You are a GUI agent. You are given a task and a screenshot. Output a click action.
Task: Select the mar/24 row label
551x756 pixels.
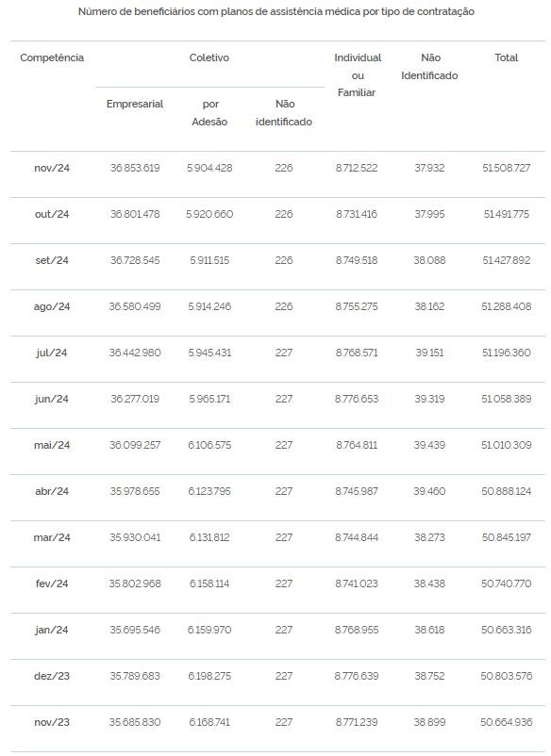click(x=52, y=537)
